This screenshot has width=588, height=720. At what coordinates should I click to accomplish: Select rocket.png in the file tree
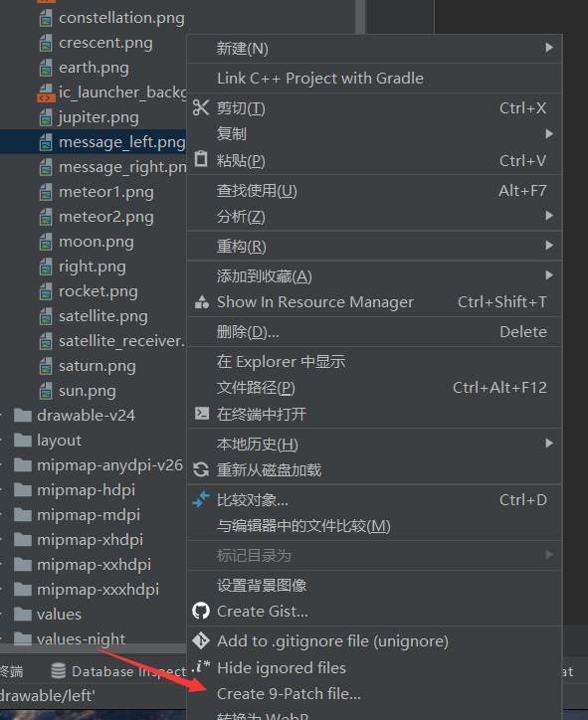click(x=98, y=291)
